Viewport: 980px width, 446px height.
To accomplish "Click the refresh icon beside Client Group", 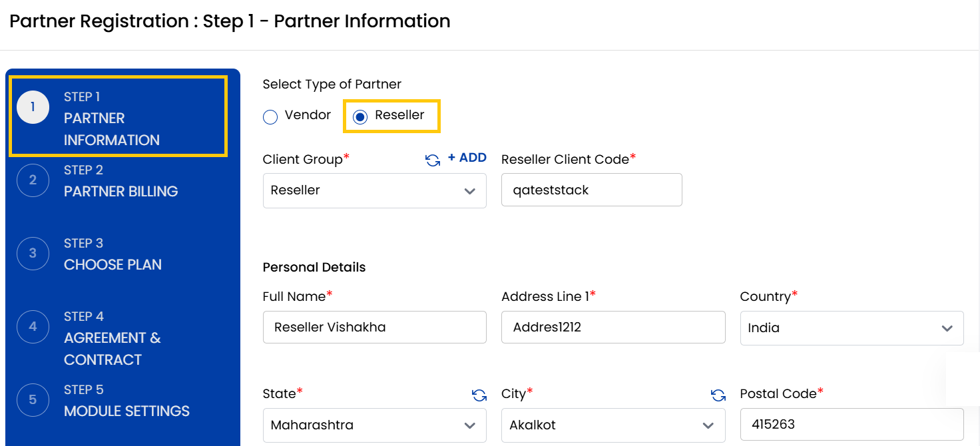I will pos(431,160).
